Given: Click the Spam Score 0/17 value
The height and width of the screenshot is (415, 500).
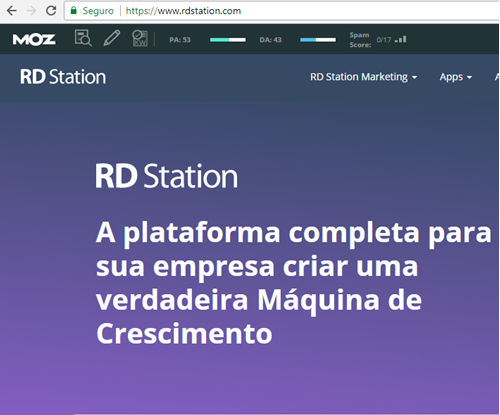Looking at the screenshot, I should (x=384, y=40).
